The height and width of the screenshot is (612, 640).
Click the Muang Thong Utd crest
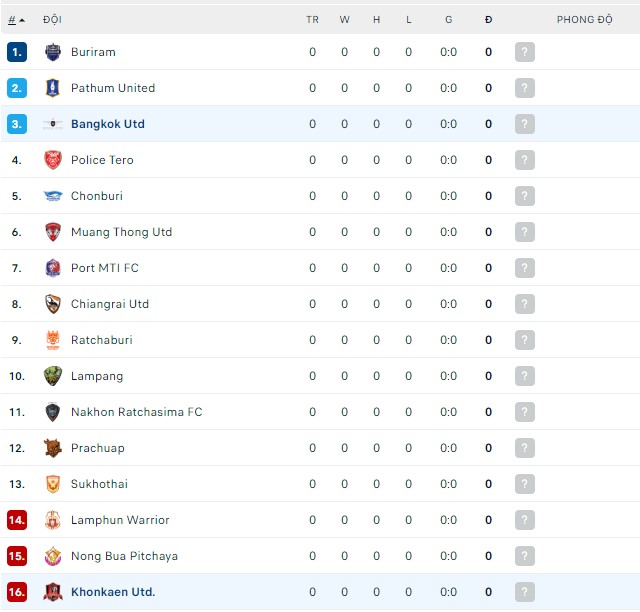pyautogui.click(x=53, y=232)
